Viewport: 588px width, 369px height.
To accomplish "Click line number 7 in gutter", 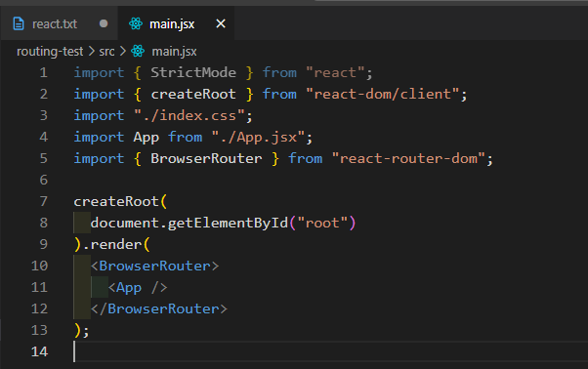I will point(44,201).
